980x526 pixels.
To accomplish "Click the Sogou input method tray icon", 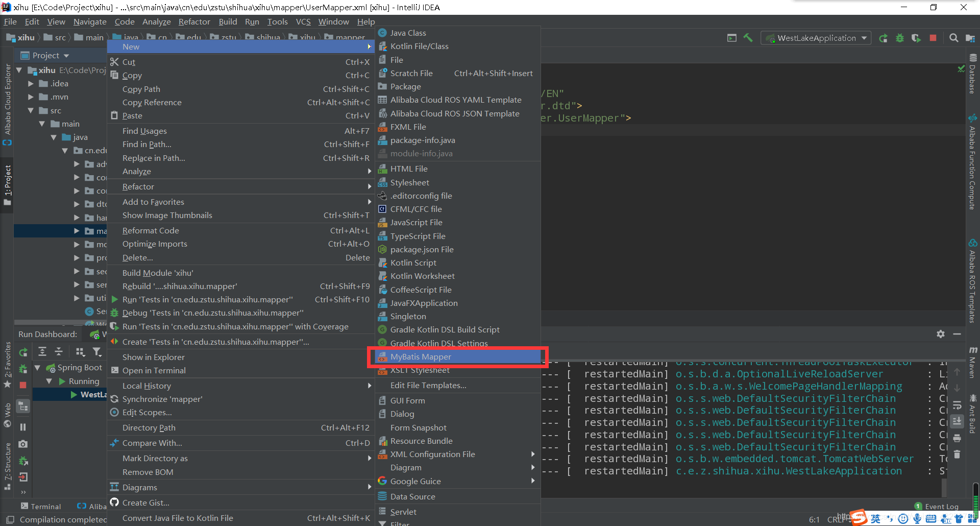I will click(x=859, y=517).
